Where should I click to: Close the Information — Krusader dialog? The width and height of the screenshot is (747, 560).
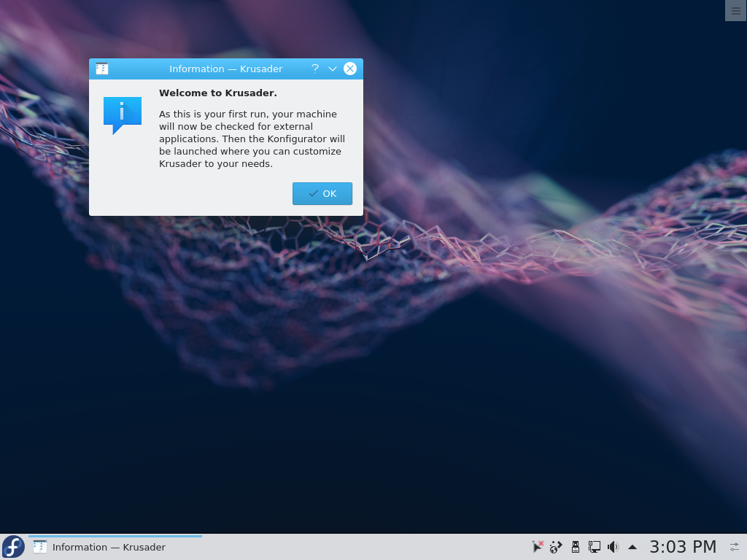coord(350,69)
